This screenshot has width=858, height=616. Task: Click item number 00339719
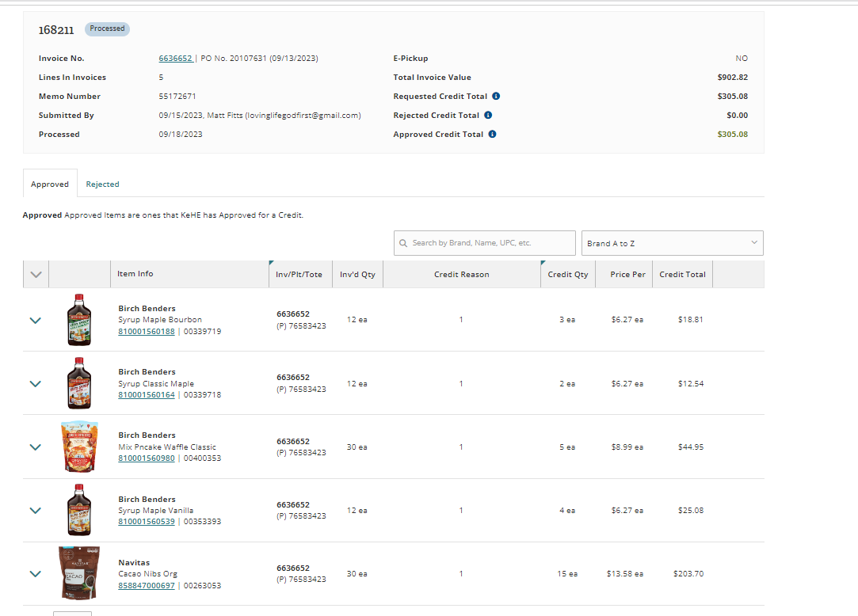(203, 331)
